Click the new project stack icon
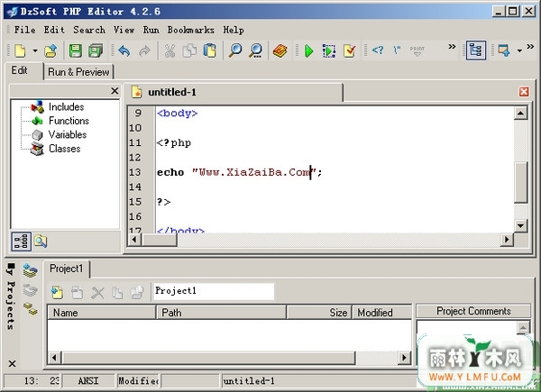Viewport: 541px width, 392px height. [x=31, y=270]
